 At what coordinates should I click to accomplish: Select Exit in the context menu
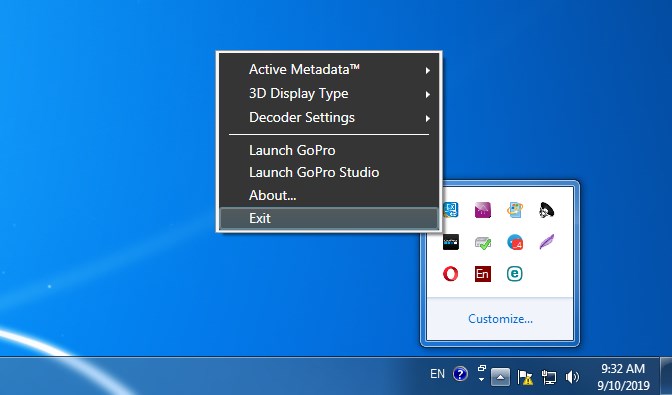coord(329,218)
